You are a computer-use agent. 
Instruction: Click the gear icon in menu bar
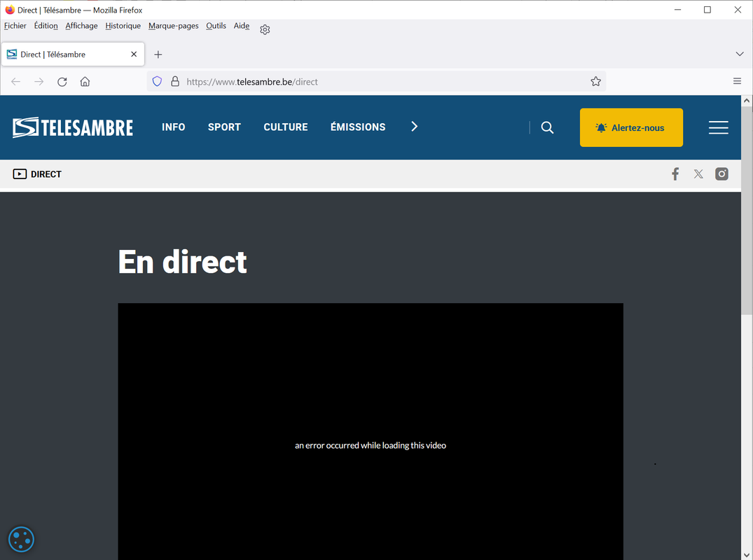pyautogui.click(x=265, y=30)
